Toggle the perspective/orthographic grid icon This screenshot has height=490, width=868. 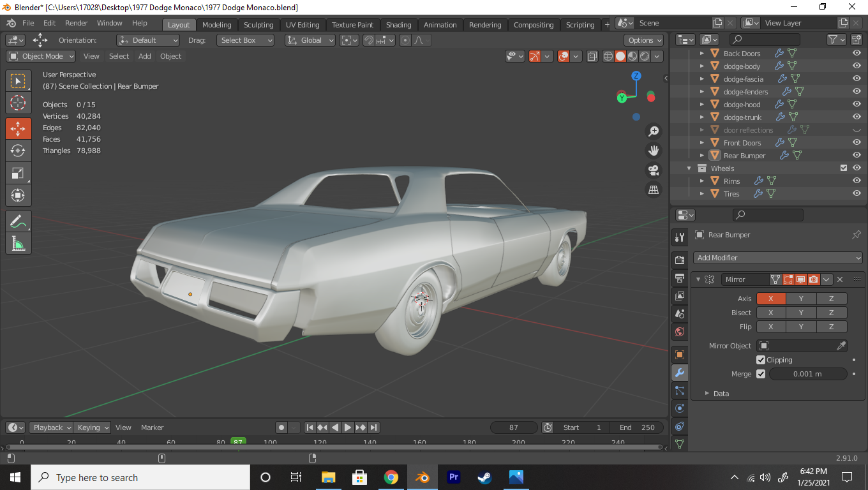(654, 189)
